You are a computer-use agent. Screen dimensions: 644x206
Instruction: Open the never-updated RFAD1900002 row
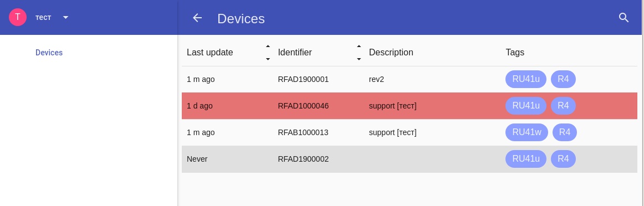click(410, 159)
